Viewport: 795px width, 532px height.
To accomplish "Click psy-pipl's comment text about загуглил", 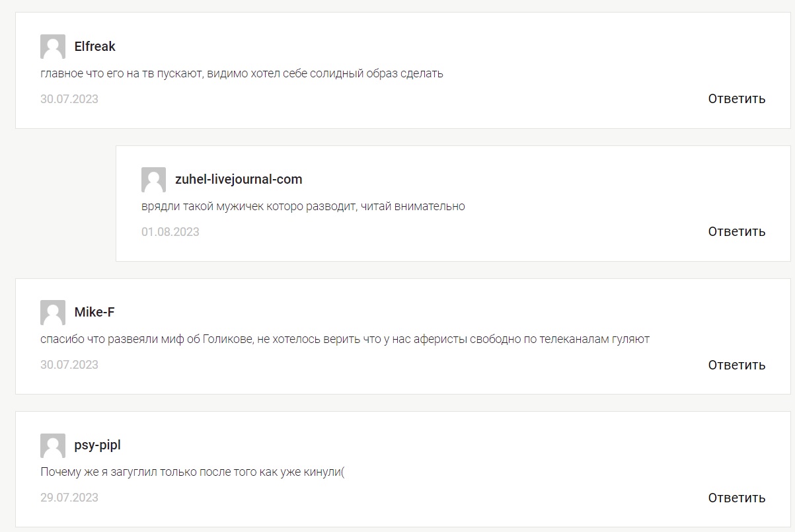I will tap(193, 472).
